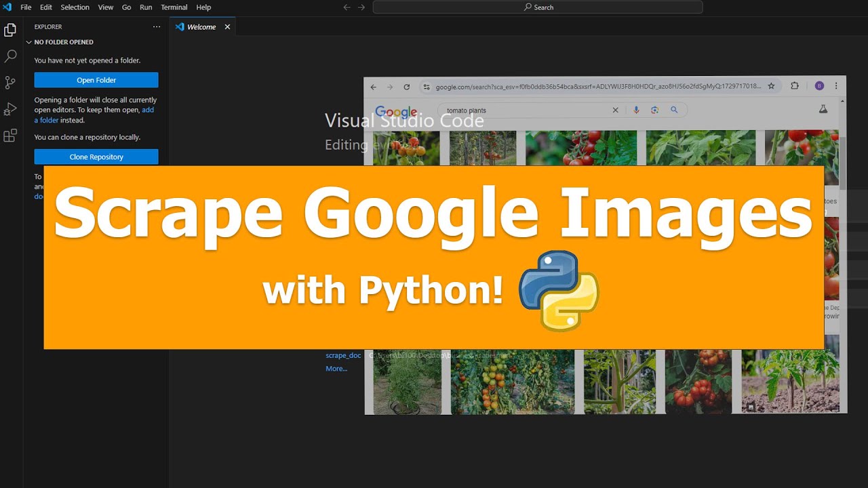868x488 pixels.
Task: Open Chrome three-dot menu
Action: (836, 86)
